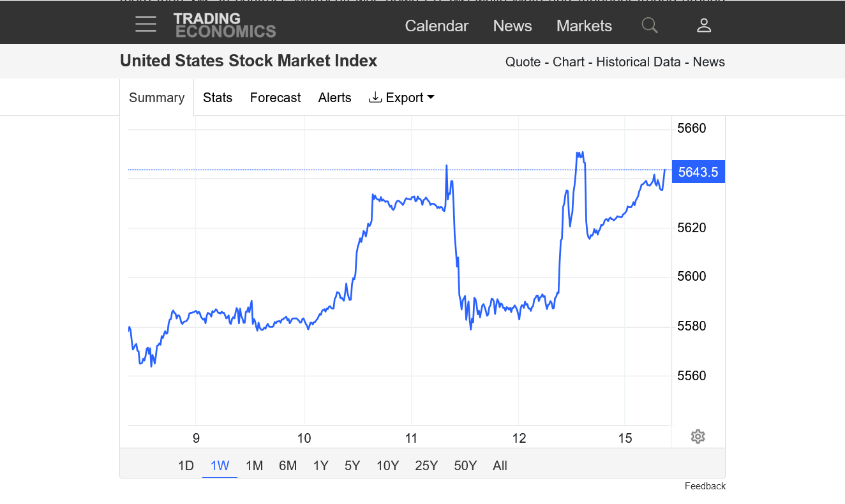Click the Export download icon

pos(375,98)
